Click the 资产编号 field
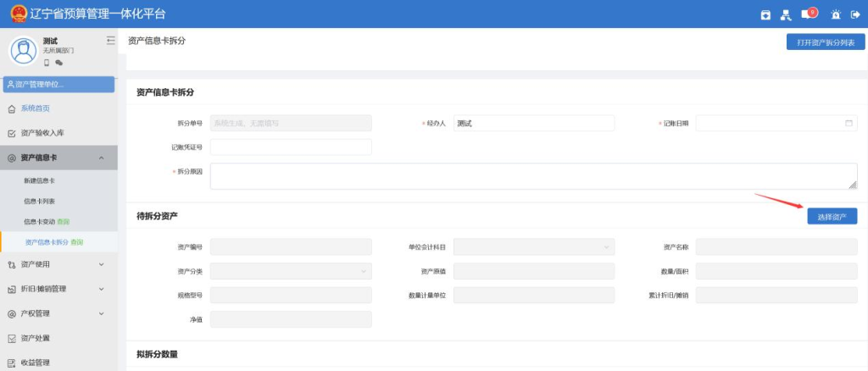This screenshot has height=371, width=868. click(291, 246)
